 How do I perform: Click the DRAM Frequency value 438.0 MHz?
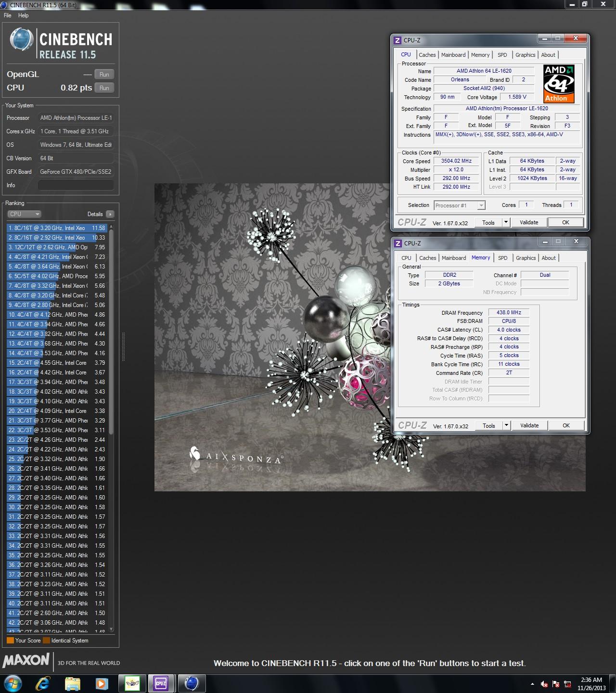click(509, 312)
